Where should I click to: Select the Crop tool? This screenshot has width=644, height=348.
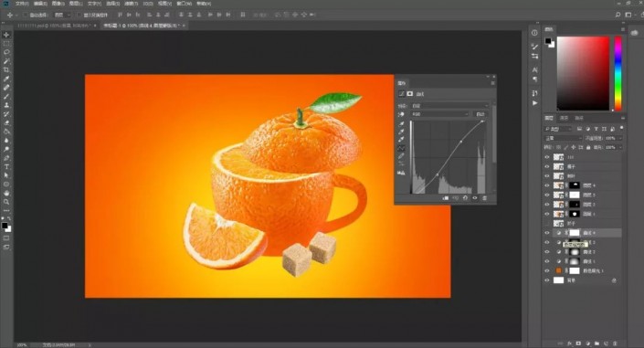(6, 69)
